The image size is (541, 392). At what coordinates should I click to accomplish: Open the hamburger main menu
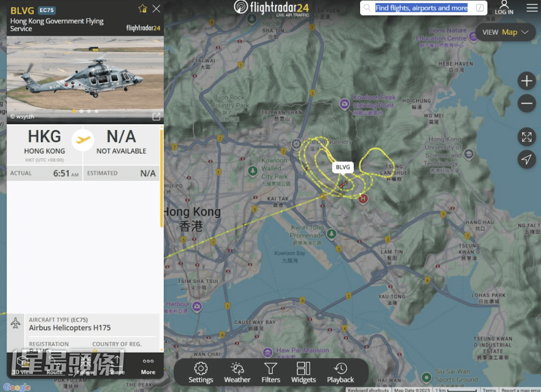pos(531,8)
